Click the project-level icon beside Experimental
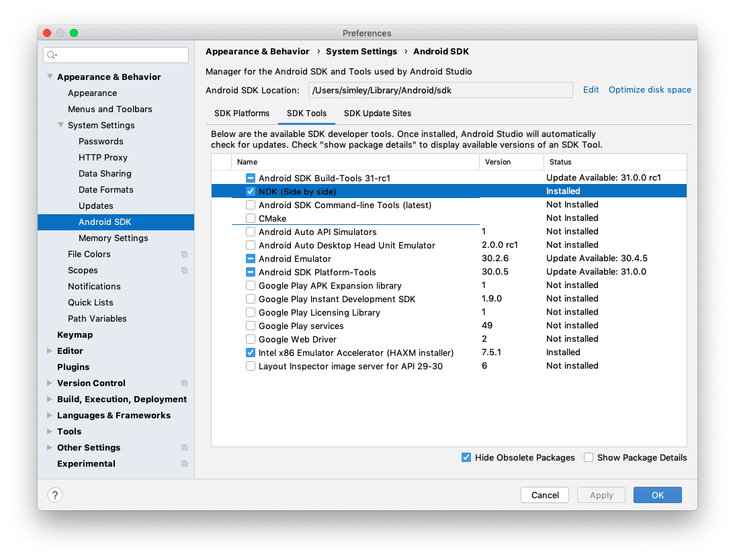The height and width of the screenshot is (560, 735). 184,464
